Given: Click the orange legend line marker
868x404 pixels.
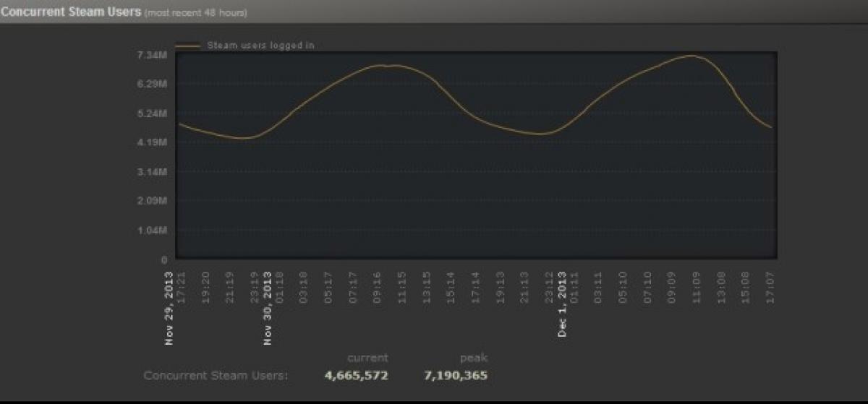Looking at the screenshot, I should click(187, 46).
